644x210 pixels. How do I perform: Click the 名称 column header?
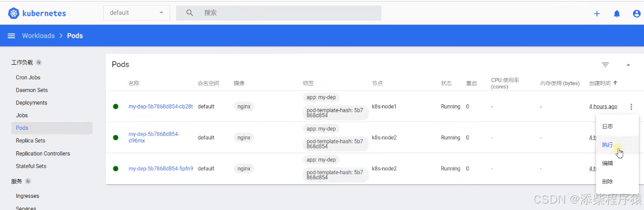134,83
